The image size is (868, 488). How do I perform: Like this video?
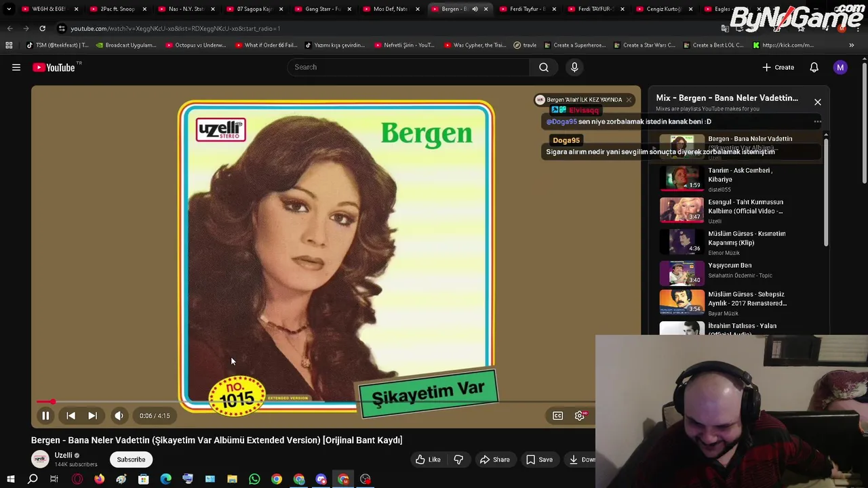coord(429,460)
